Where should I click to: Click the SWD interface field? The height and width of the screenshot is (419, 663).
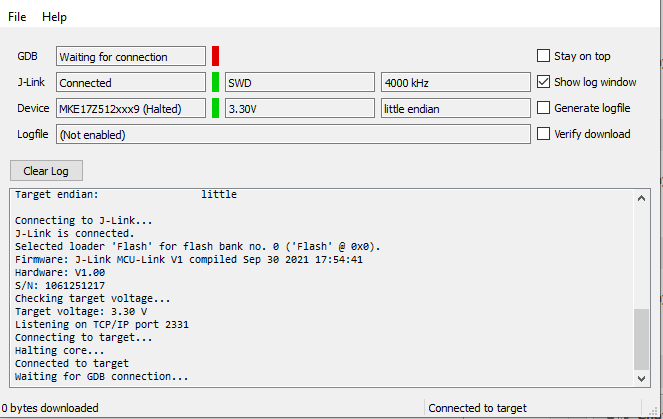click(x=299, y=83)
